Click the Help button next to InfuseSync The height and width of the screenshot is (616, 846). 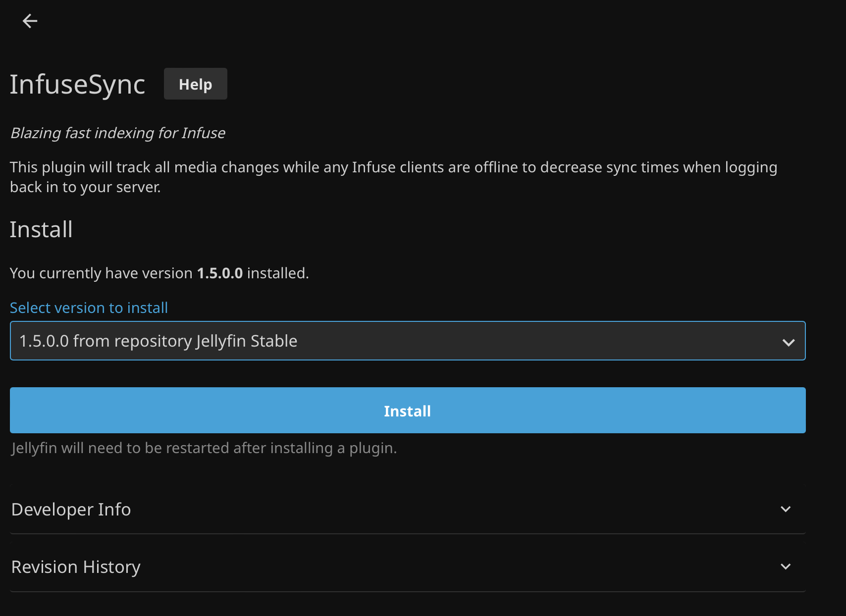[x=195, y=84]
